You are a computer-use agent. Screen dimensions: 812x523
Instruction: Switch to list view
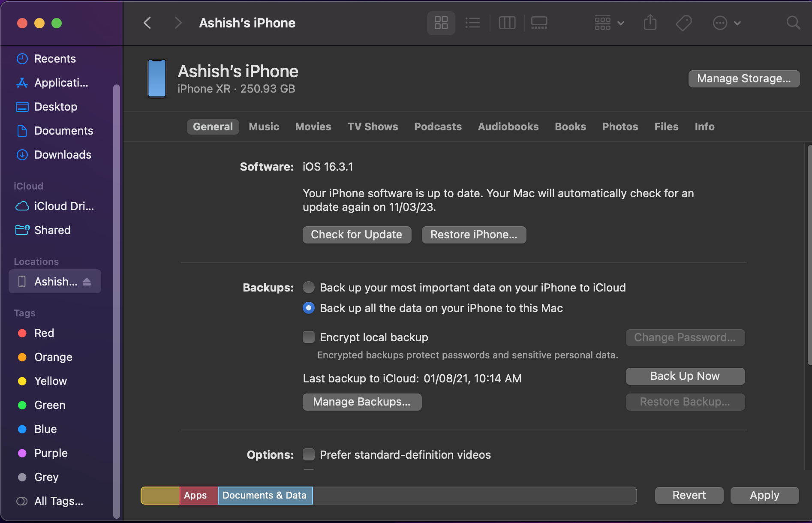tap(472, 23)
